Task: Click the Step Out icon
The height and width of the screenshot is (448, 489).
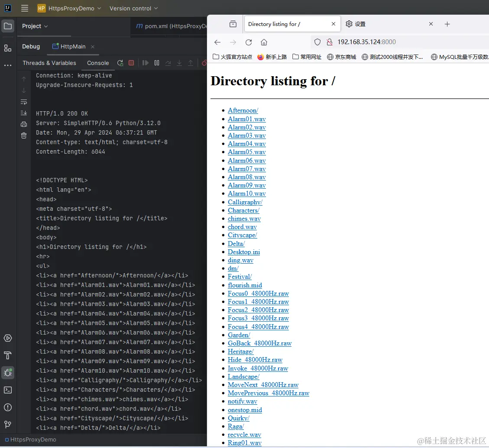Action: coord(191,63)
